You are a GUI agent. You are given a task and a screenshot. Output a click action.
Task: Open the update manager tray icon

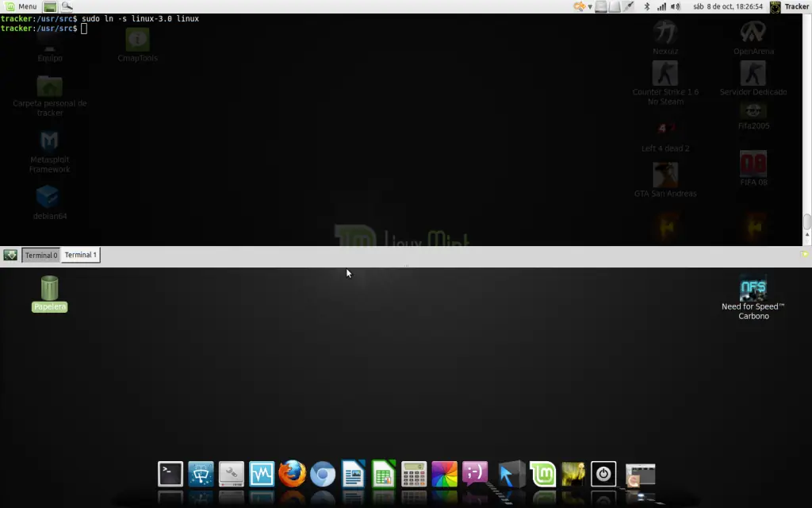pos(579,6)
